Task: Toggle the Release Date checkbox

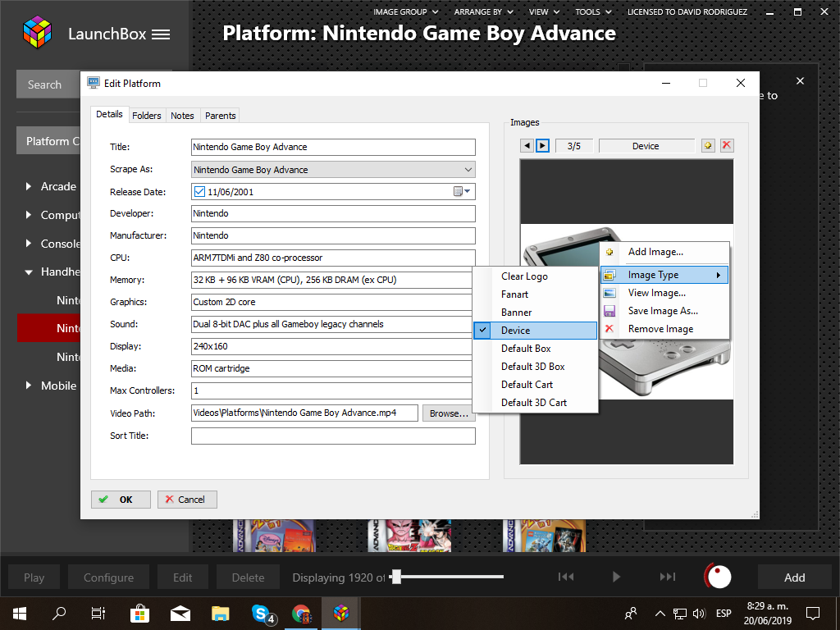Action: pyautogui.click(x=199, y=192)
